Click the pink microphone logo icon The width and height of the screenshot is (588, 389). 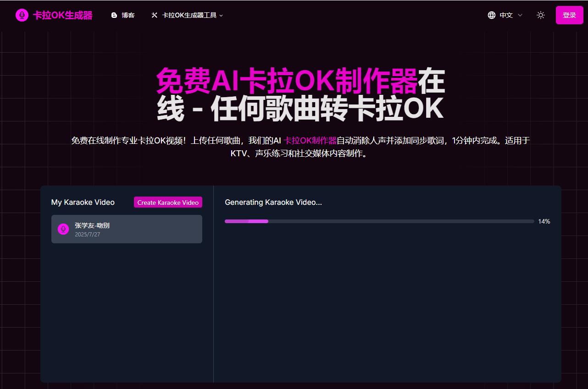[21, 15]
